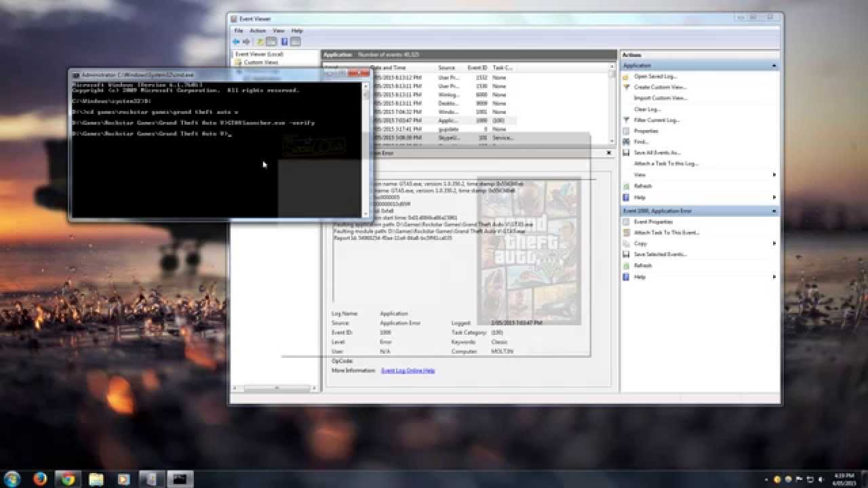This screenshot has height=488, width=868.
Task: Click the Up one level folder toolbar icon
Action: 260,42
